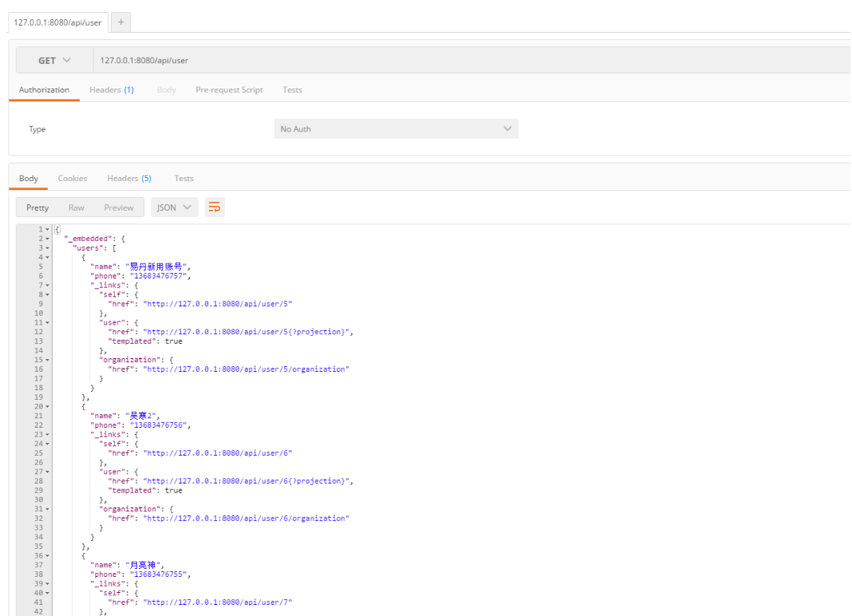Select the Pretty response view

(x=37, y=207)
